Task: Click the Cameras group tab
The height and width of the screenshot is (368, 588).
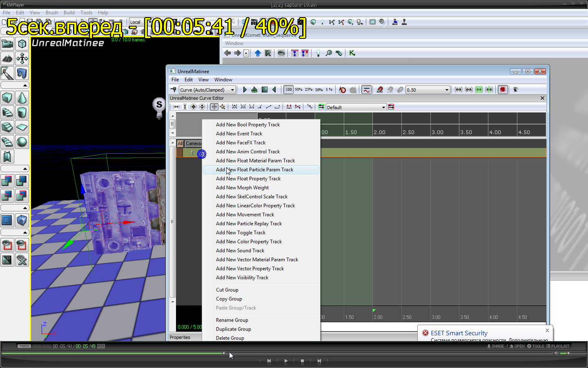Action: point(194,144)
